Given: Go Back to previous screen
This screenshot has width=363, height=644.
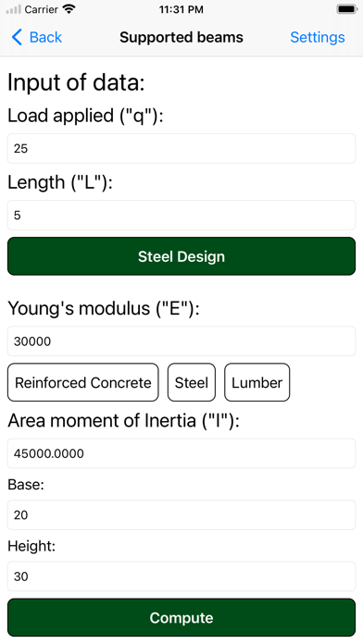Looking at the screenshot, I should pos(37,37).
